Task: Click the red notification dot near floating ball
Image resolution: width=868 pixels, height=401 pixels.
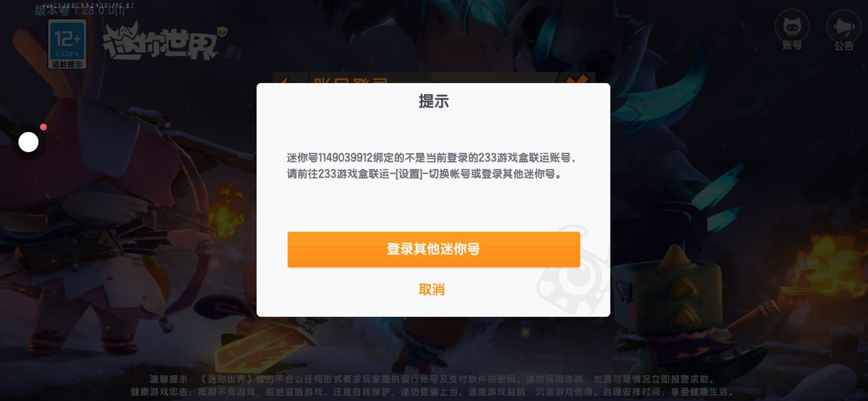Action: click(x=43, y=127)
